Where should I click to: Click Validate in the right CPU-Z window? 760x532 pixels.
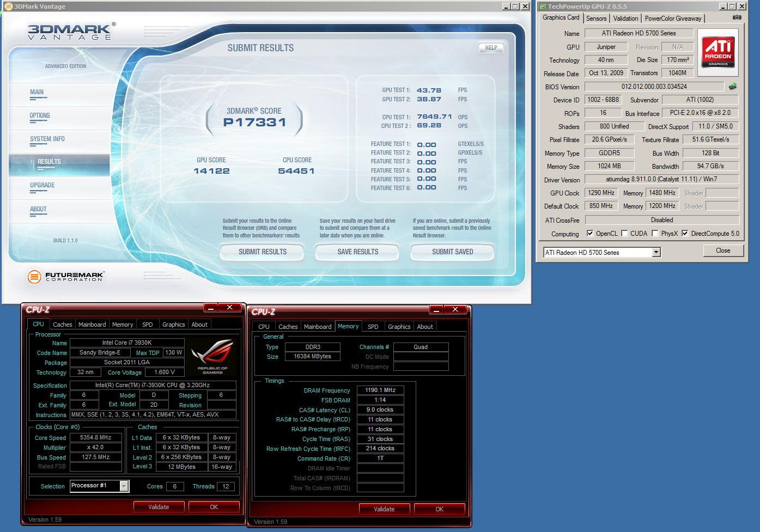[384, 509]
